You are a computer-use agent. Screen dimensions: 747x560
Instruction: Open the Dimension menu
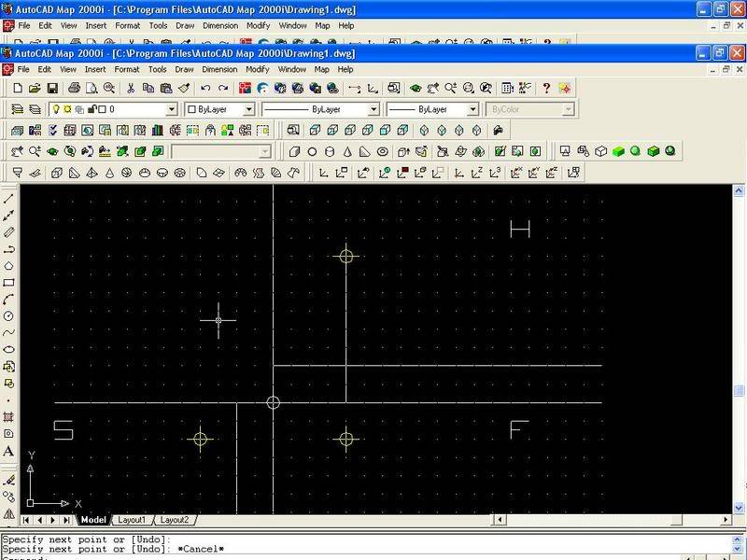219,69
